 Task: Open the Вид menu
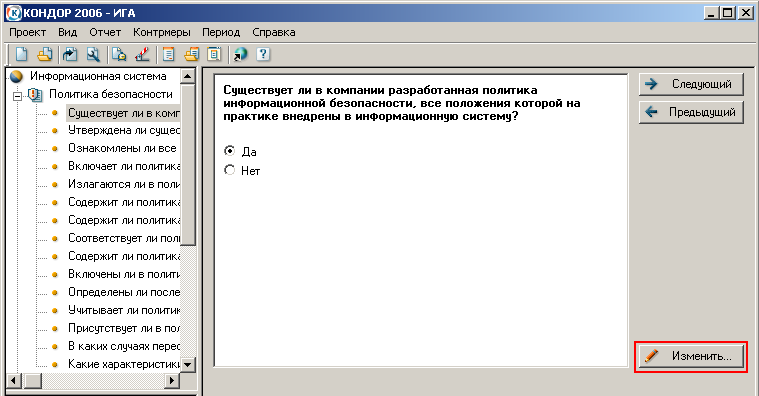(x=67, y=32)
